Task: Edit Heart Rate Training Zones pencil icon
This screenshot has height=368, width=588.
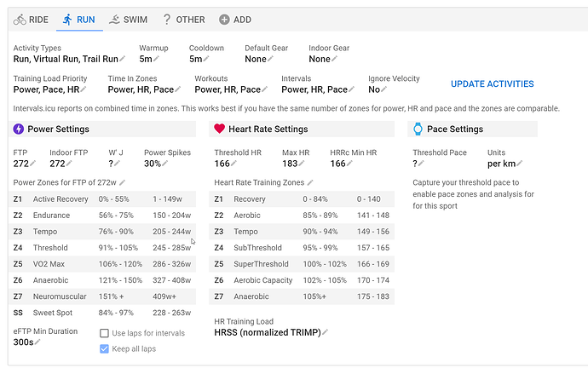Action: [310, 182]
